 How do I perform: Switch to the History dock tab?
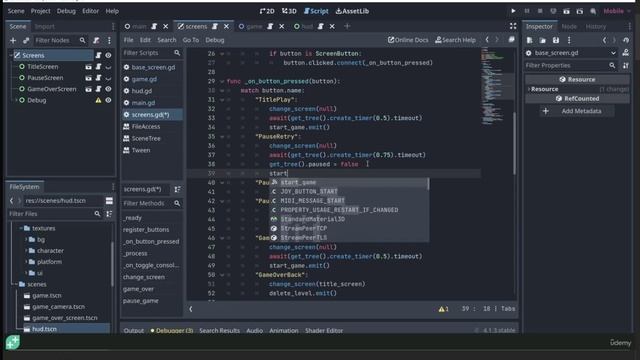(x=596, y=26)
